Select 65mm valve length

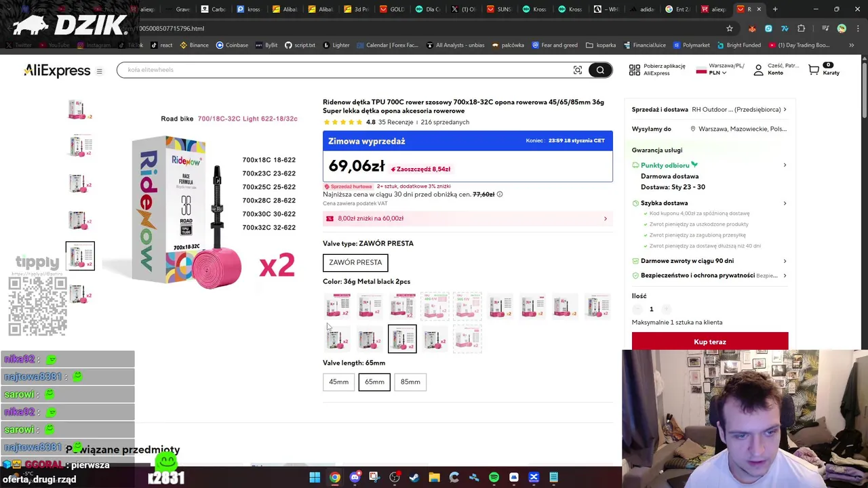click(x=374, y=382)
